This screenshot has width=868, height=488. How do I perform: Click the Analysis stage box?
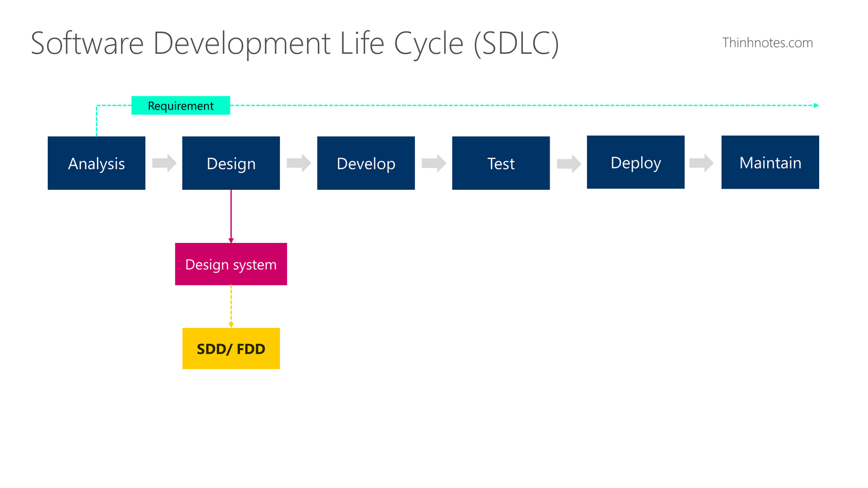coord(97,163)
